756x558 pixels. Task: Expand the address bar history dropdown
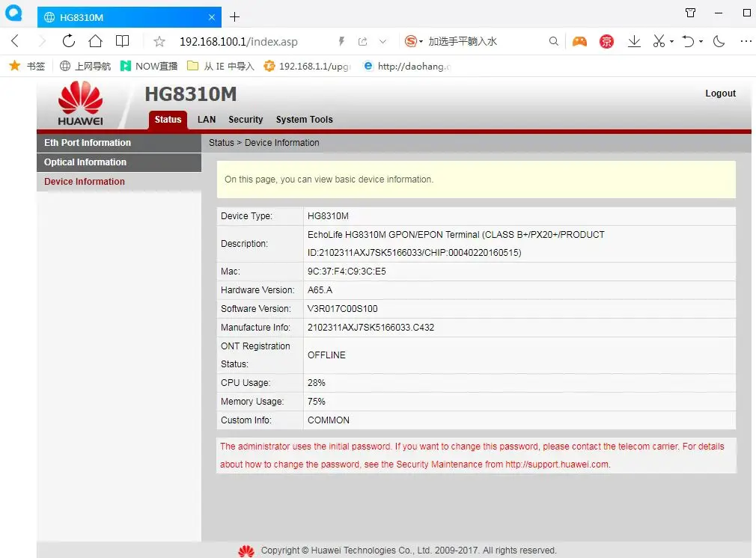click(382, 41)
